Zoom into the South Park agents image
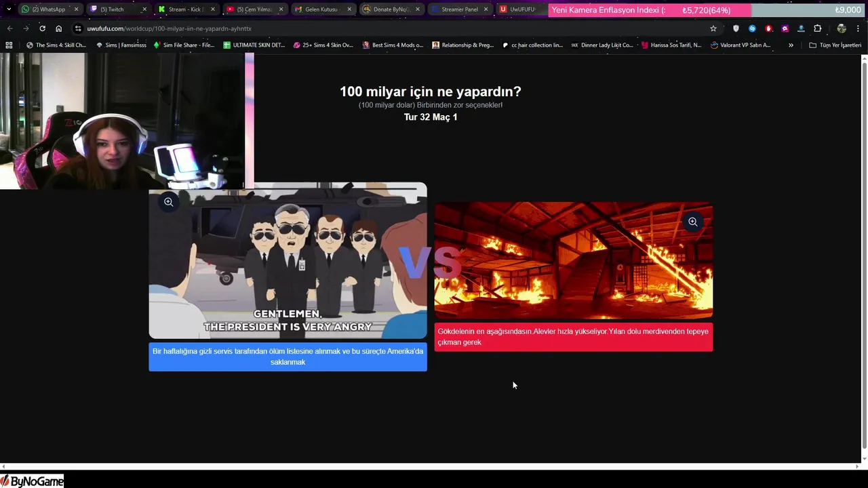The width and height of the screenshot is (868, 488). tap(168, 202)
